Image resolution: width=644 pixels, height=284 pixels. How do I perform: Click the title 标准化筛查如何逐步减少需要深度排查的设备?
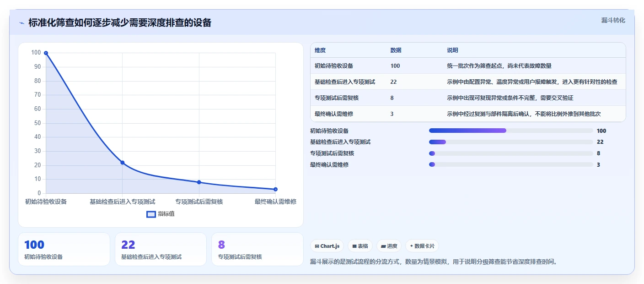120,22
